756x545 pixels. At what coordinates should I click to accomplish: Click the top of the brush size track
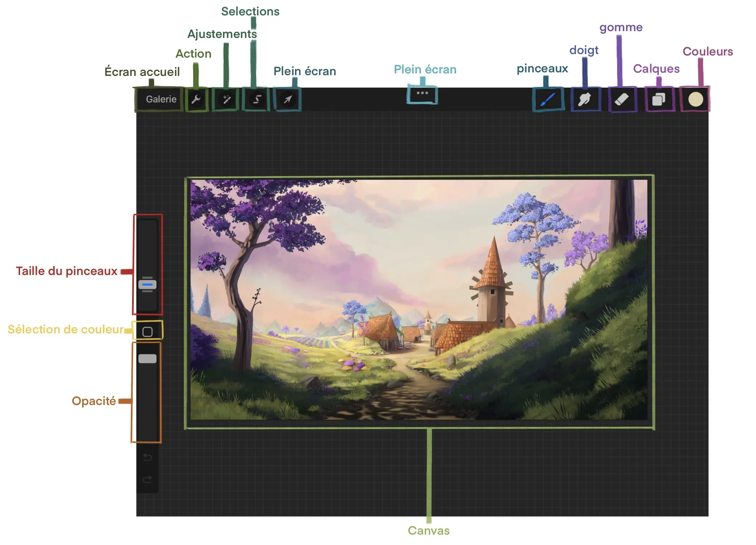click(147, 226)
